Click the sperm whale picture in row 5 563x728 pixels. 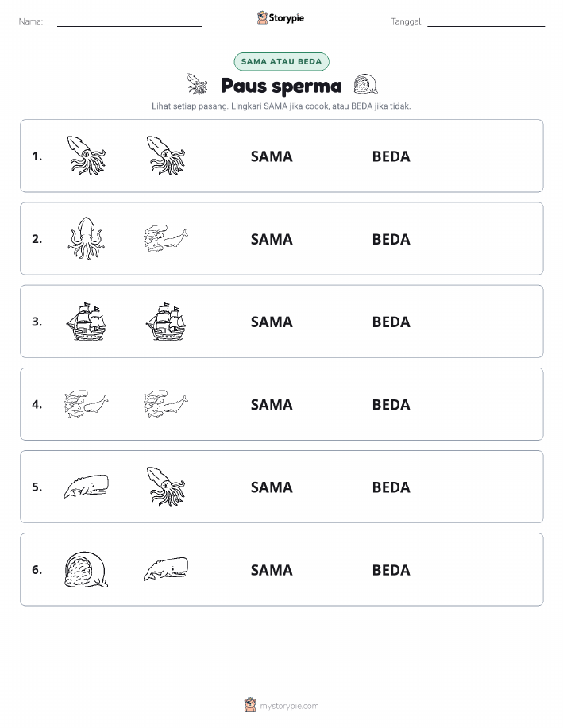(86, 487)
